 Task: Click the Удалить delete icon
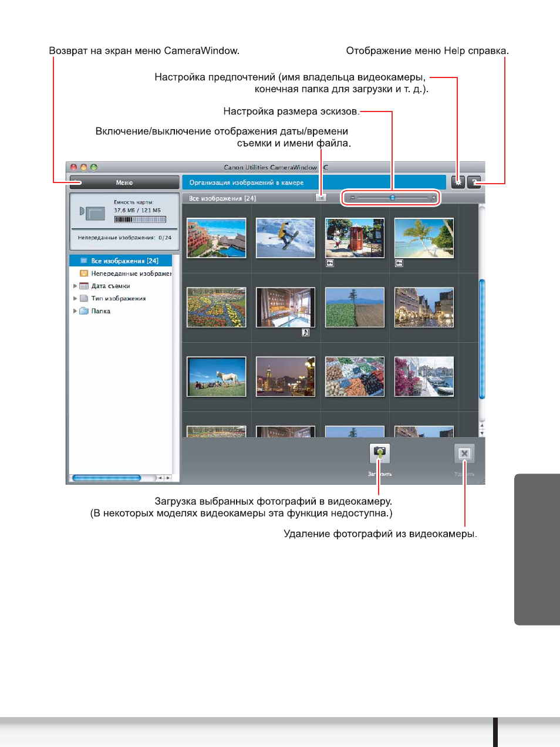(464, 453)
